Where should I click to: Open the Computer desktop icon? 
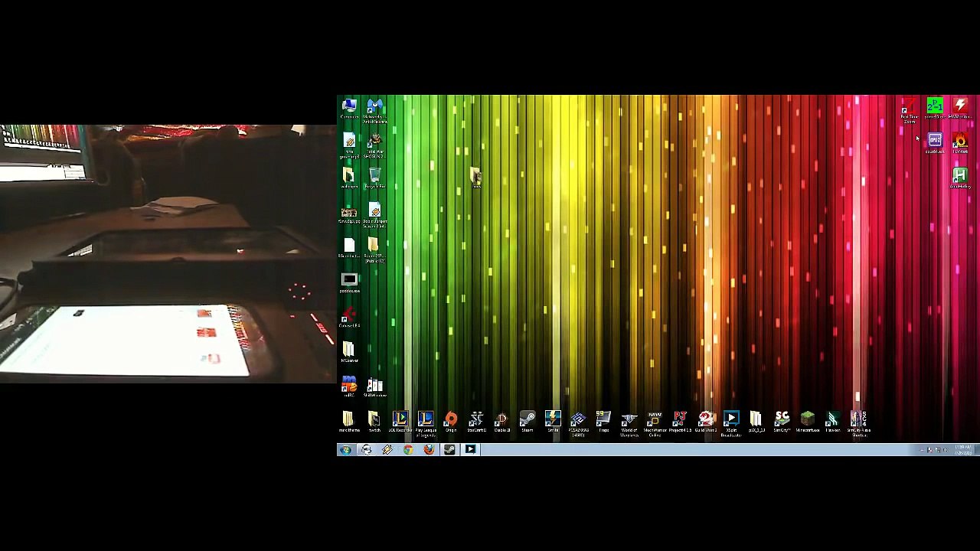pyautogui.click(x=349, y=108)
